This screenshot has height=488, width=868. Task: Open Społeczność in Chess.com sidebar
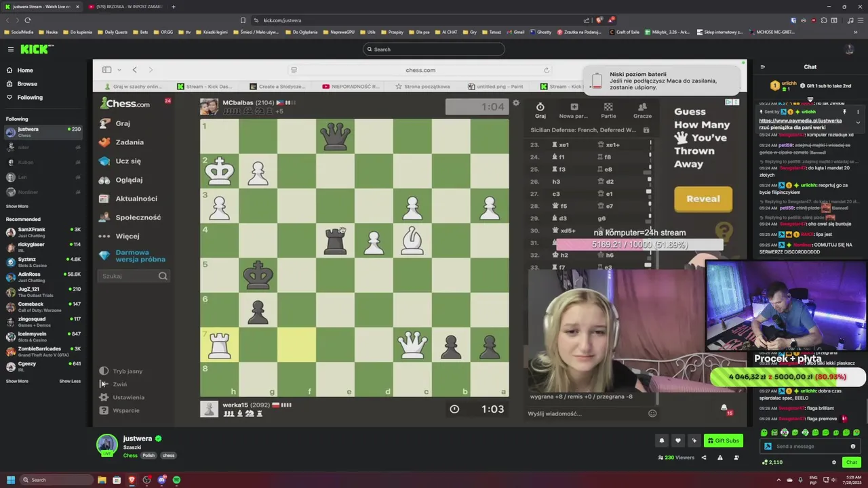click(x=138, y=218)
